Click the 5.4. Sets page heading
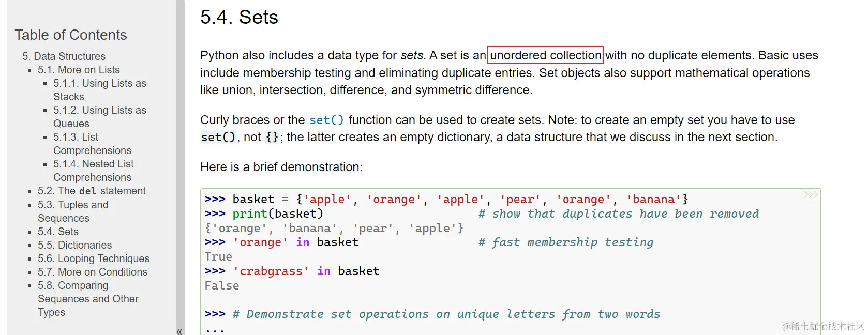Screen dimensions: 868x335 239,18
